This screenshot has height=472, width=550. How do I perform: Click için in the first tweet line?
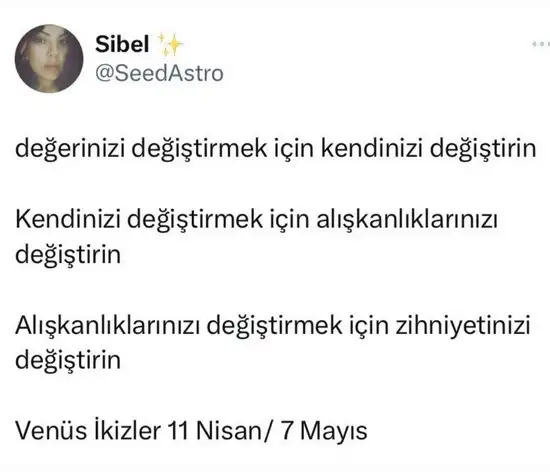(x=293, y=149)
